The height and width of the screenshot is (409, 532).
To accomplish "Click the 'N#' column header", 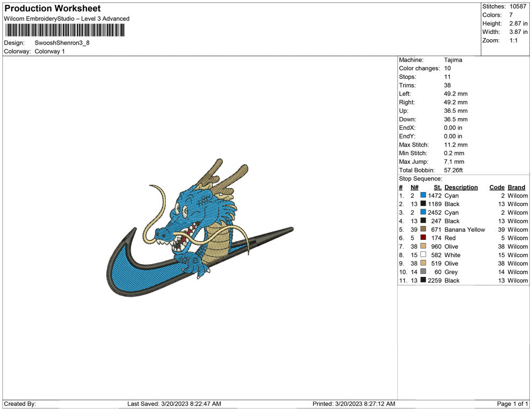I will [414, 187].
